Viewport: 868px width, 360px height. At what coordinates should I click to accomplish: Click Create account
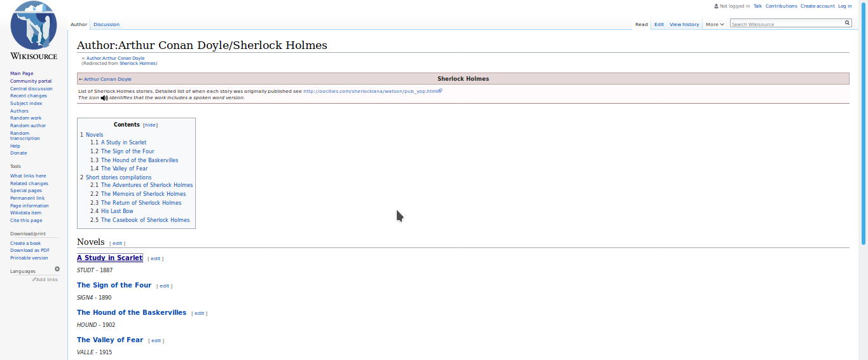[817, 6]
